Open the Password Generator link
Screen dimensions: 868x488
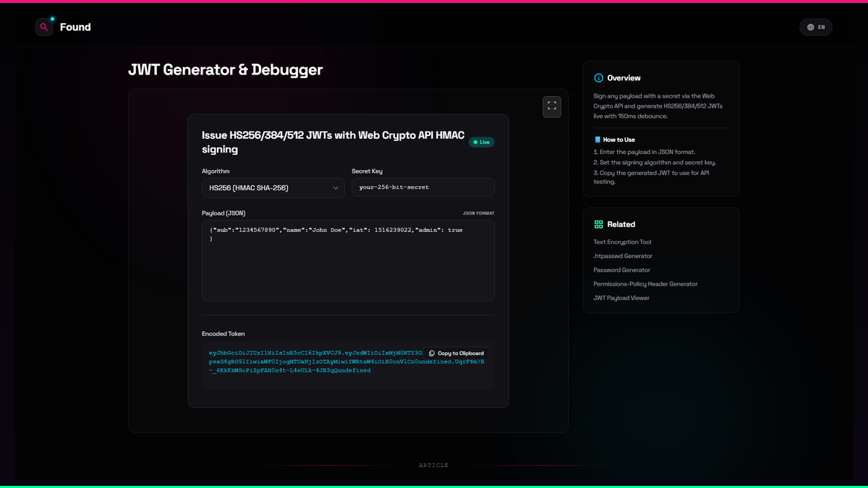(x=622, y=270)
